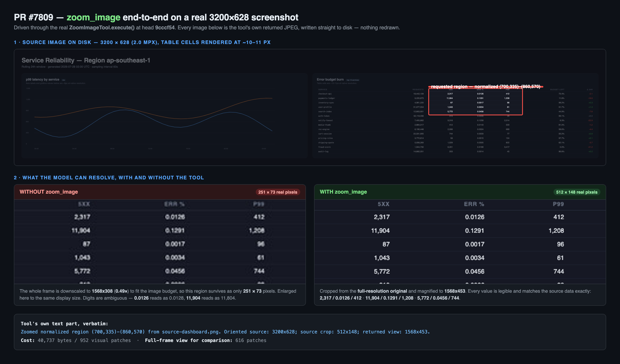Click the "2,317" cell in the WITH panel table
620x364 pixels.
tap(382, 217)
